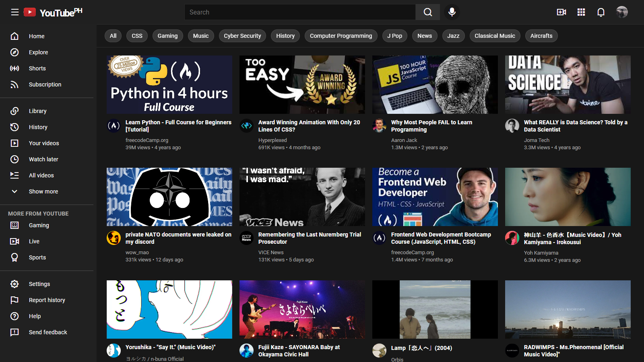This screenshot has height=362, width=644.
Task: Visit wow_mao channel name
Action: coord(137,253)
